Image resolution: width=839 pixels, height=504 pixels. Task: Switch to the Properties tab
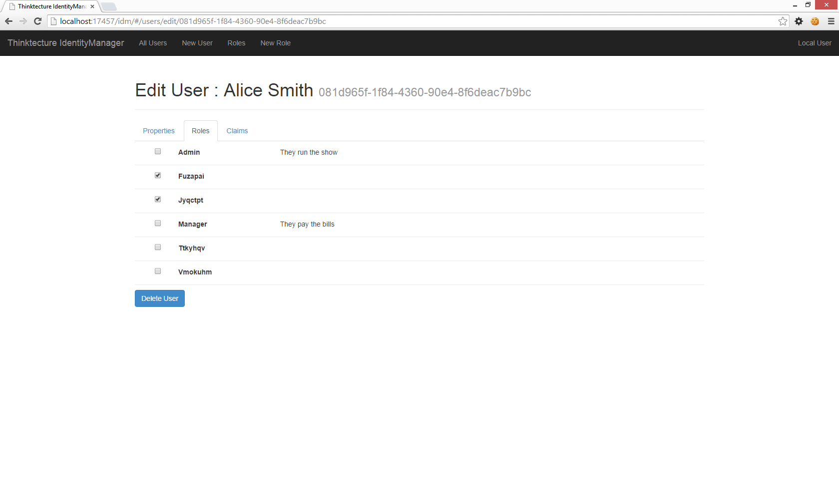159,131
